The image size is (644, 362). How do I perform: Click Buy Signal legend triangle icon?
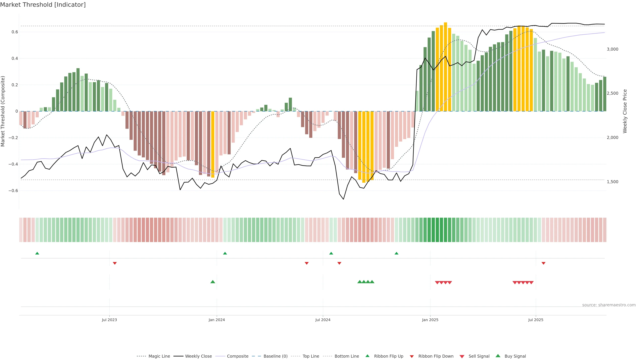[498, 356]
